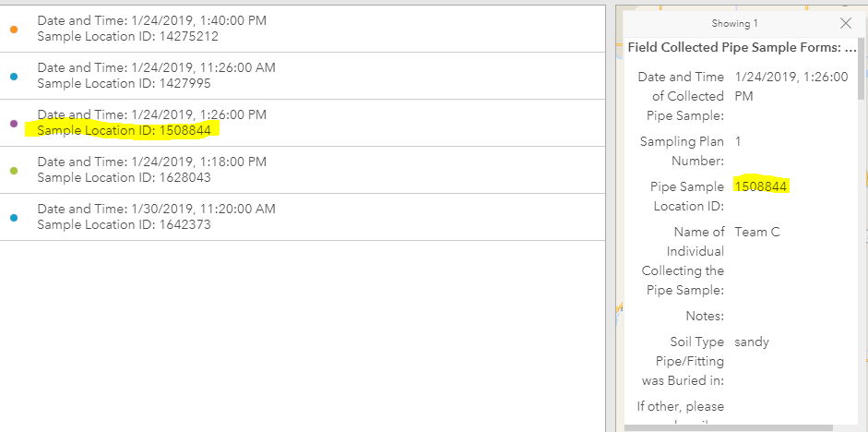The image size is (868, 432).
Task: Click the highlighted 1508844 value in the popup
Action: 761,186
